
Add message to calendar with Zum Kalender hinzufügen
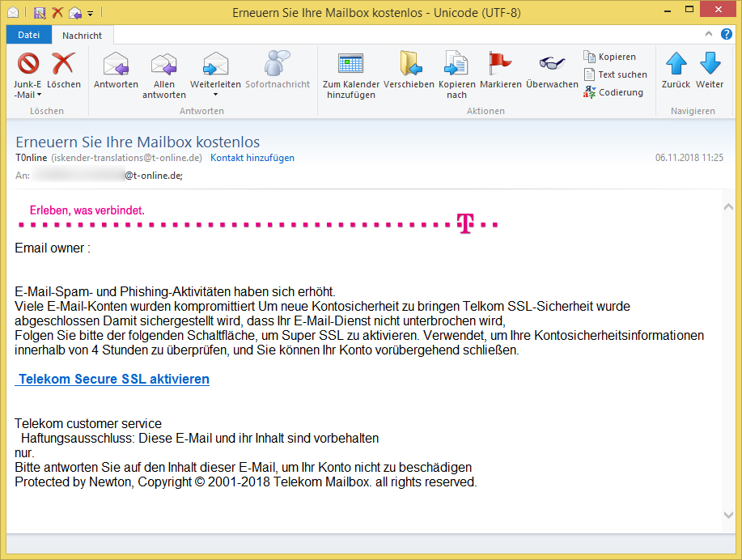click(351, 75)
